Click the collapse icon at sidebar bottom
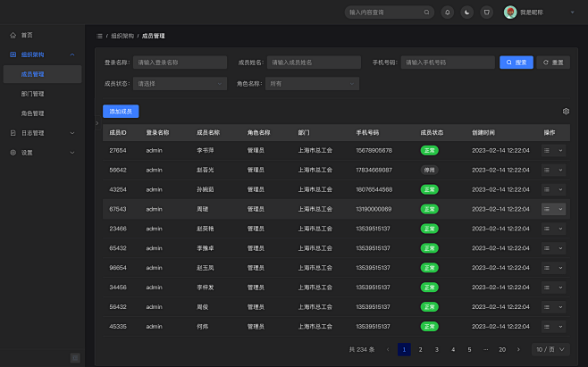588x367 pixels. click(75, 357)
